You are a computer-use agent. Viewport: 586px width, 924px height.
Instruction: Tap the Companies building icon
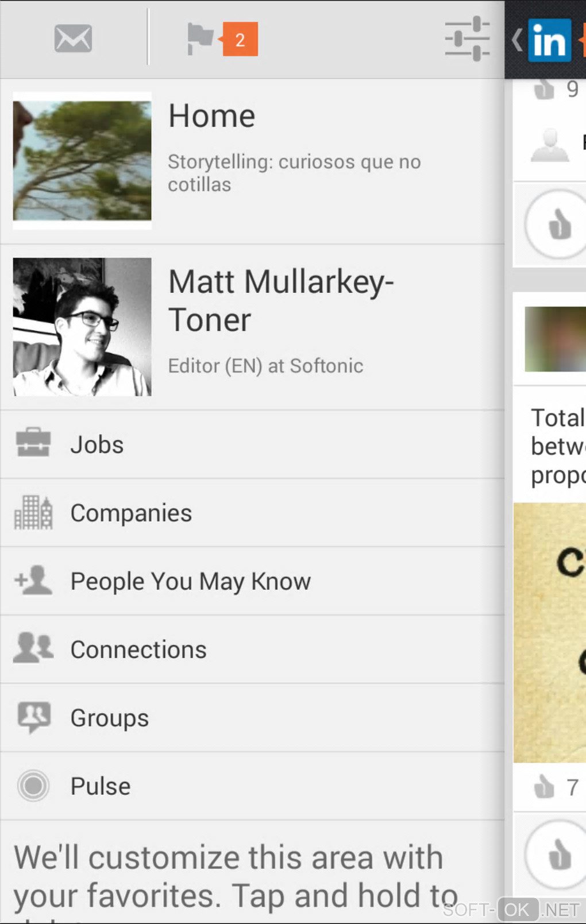(33, 512)
